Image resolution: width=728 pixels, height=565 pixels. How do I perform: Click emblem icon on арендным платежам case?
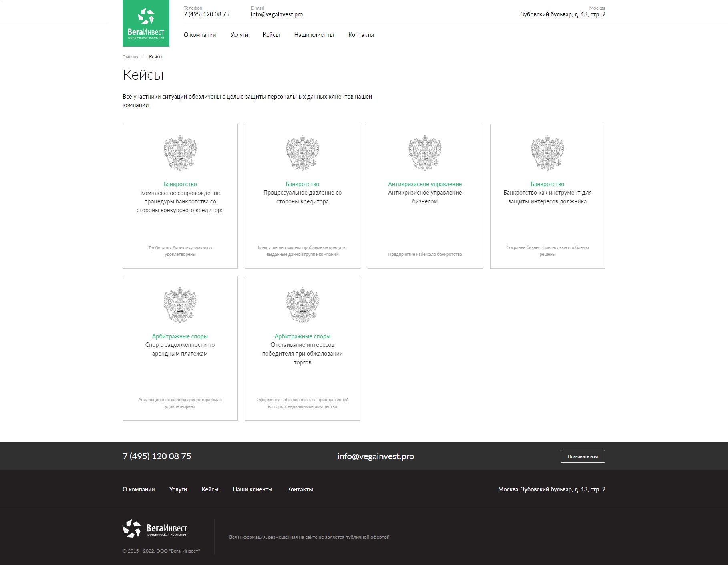coord(180,305)
